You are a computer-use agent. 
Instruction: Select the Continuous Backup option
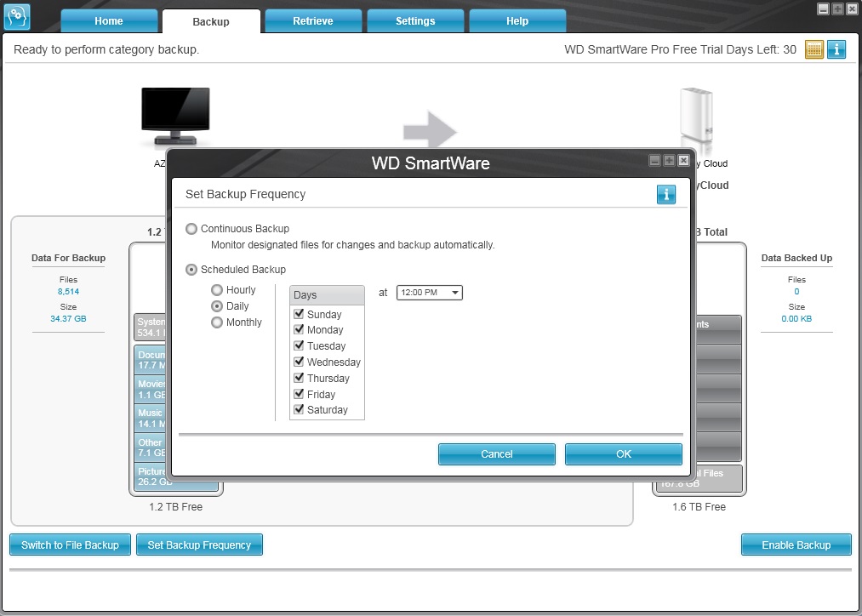click(191, 229)
